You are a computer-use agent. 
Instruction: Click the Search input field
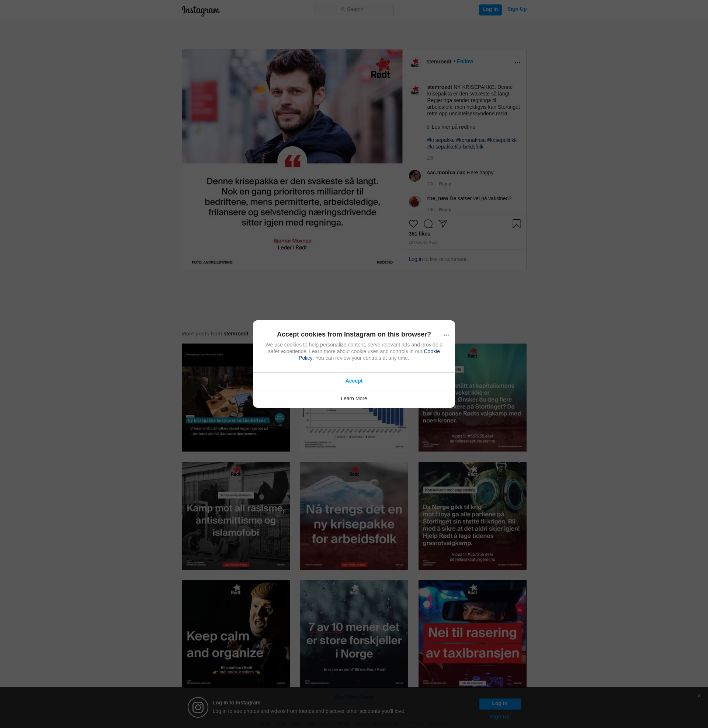(354, 10)
